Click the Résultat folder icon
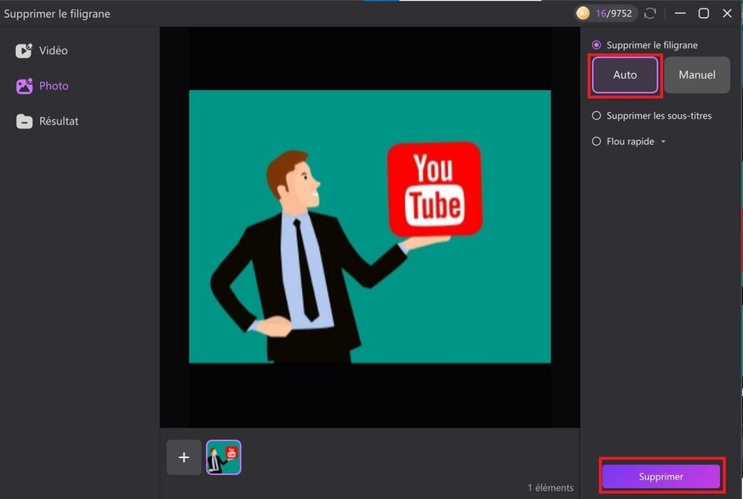Screen dimensions: 743x499 [24, 121]
